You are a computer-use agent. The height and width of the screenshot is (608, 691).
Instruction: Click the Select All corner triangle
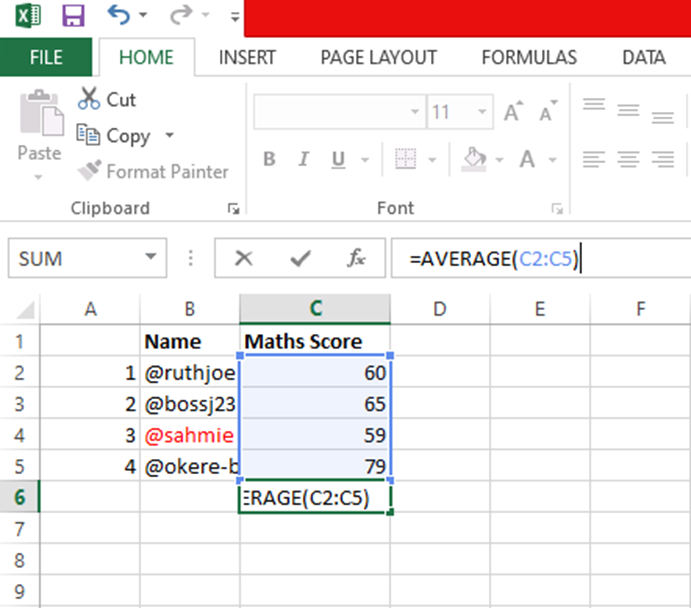click(x=25, y=309)
